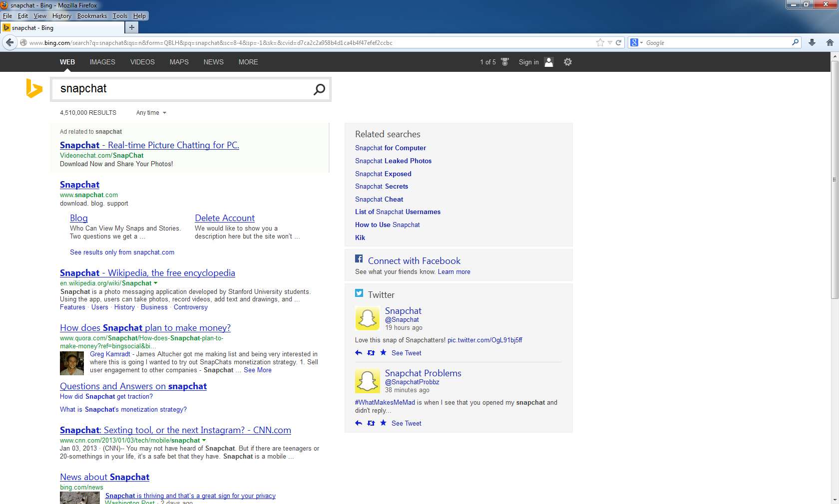Reload the page with the refresh icon
Image resolution: width=839 pixels, height=504 pixels.
click(x=618, y=42)
